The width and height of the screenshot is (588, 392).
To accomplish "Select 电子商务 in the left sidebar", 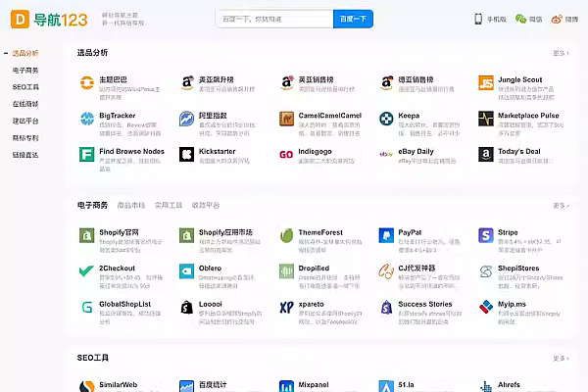I will point(25,71).
